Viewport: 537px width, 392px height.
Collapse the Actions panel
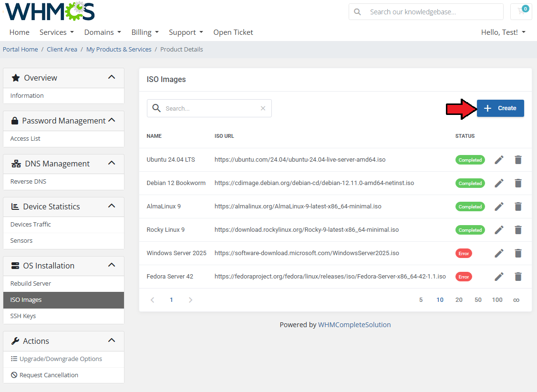click(x=112, y=340)
